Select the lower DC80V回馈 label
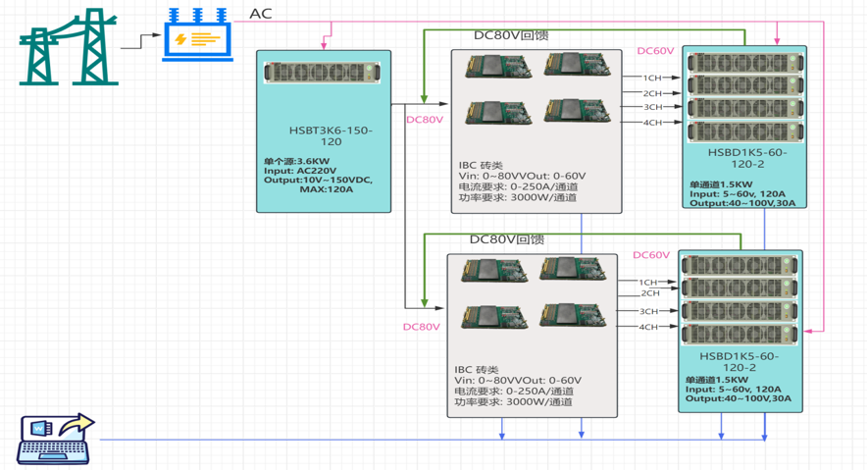This screenshot has height=471, width=868. click(507, 239)
